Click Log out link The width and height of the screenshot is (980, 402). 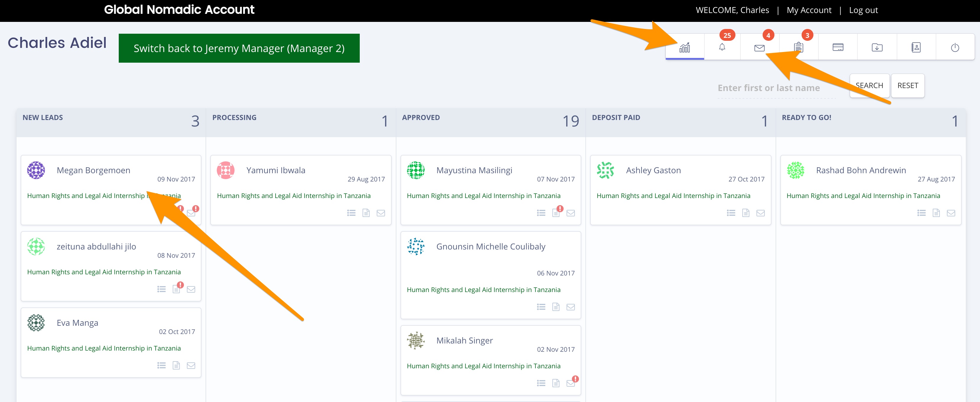coord(863,10)
